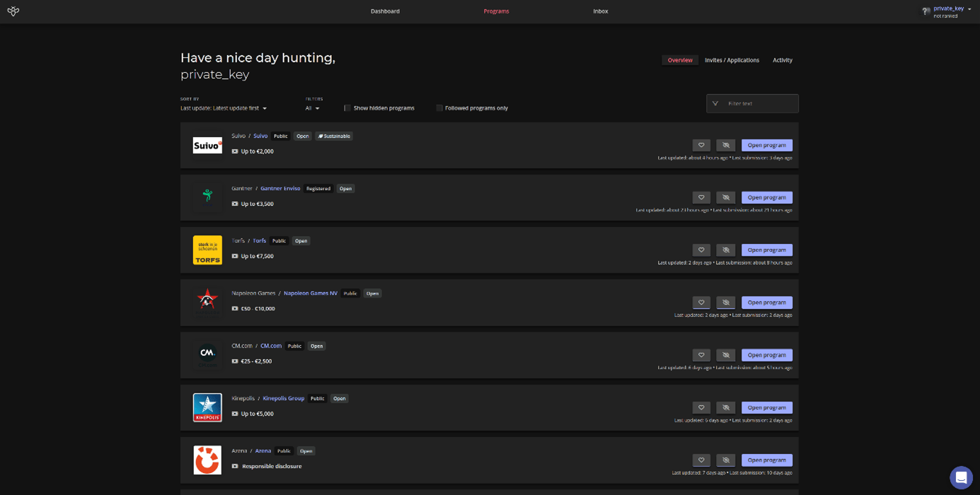Click the Intigriti logo in header
This screenshot has width=980, height=495.
(x=13, y=11)
